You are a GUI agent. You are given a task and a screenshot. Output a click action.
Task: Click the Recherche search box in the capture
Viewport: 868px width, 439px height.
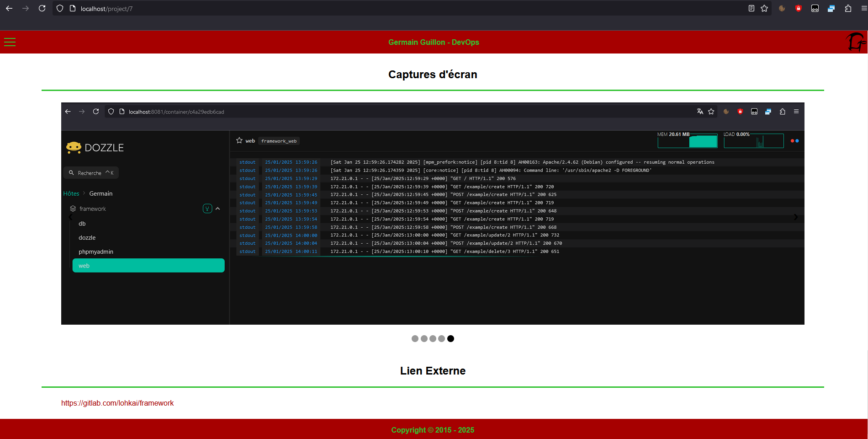click(91, 172)
